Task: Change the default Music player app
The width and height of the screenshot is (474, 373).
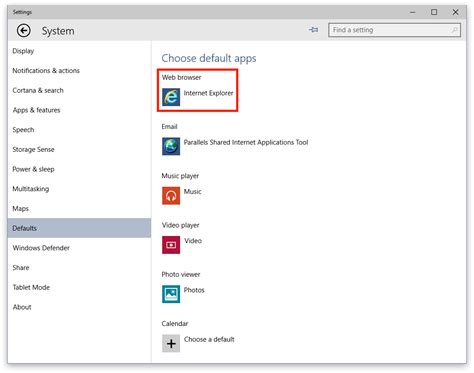Action: pyautogui.click(x=193, y=192)
